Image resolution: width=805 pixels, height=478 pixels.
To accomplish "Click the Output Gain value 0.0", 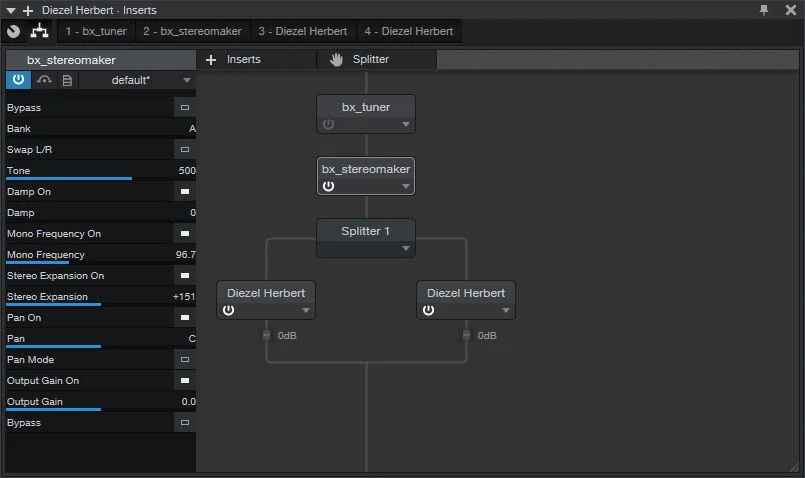I will point(188,402).
